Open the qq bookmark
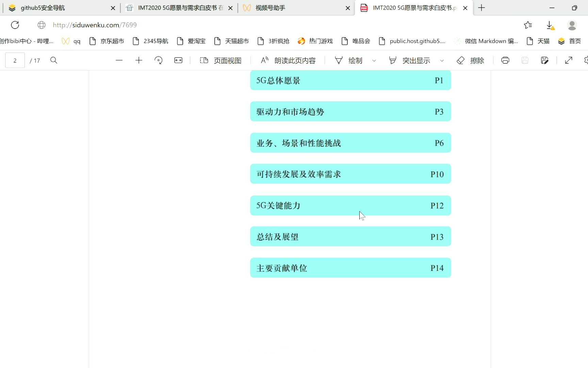This screenshot has height=368, width=588. click(x=71, y=41)
